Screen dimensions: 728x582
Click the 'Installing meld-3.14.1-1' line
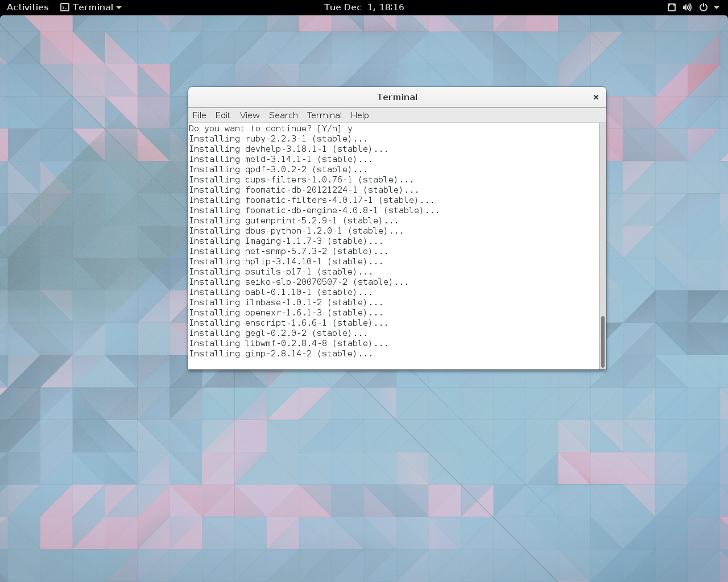pyautogui.click(x=281, y=159)
